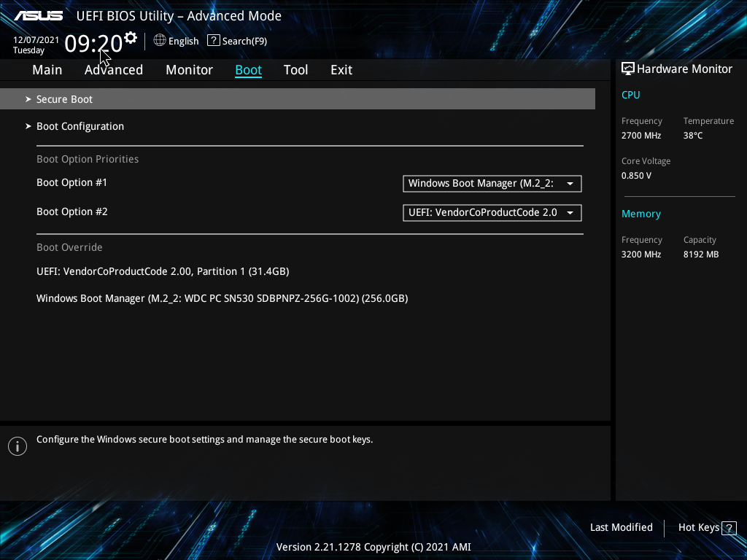Click the Boot Option #1 dropdown arrow
This screenshot has height=560, width=747.
tap(570, 184)
